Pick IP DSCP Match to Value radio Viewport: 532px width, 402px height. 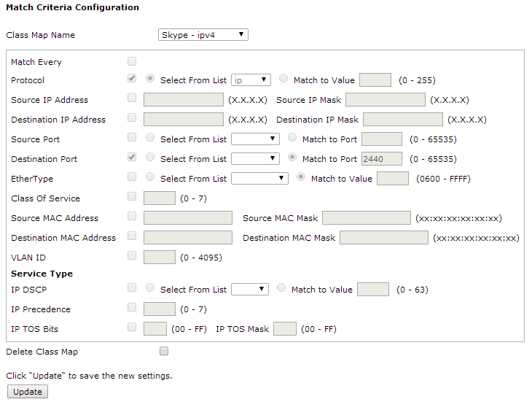click(x=281, y=288)
